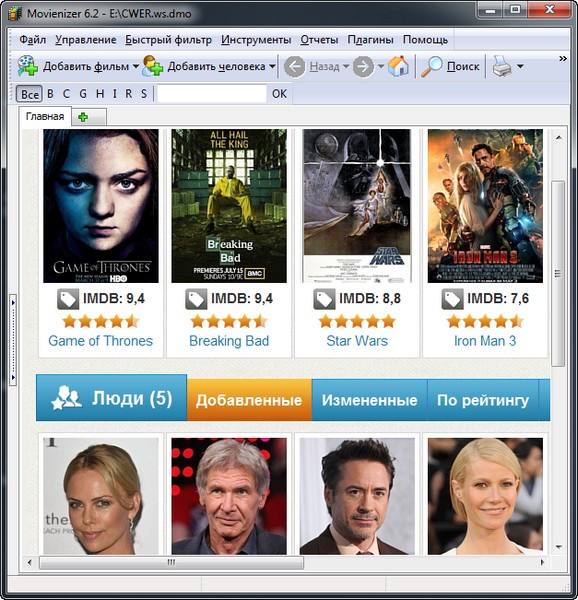Rate Iron Man 3 using the stars
The image size is (578, 600).
click(x=485, y=321)
